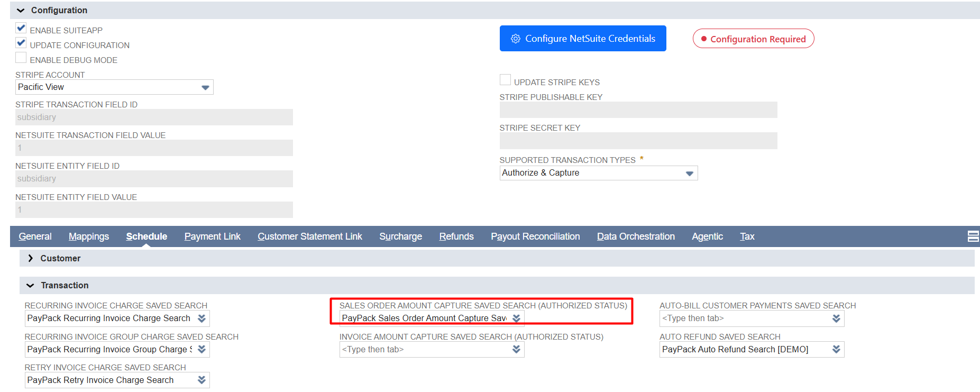Open Invoice Amount Capture Saved Search dropdown arrow
Image resolution: width=980 pixels, height=392 pixels.
point(516,350)
